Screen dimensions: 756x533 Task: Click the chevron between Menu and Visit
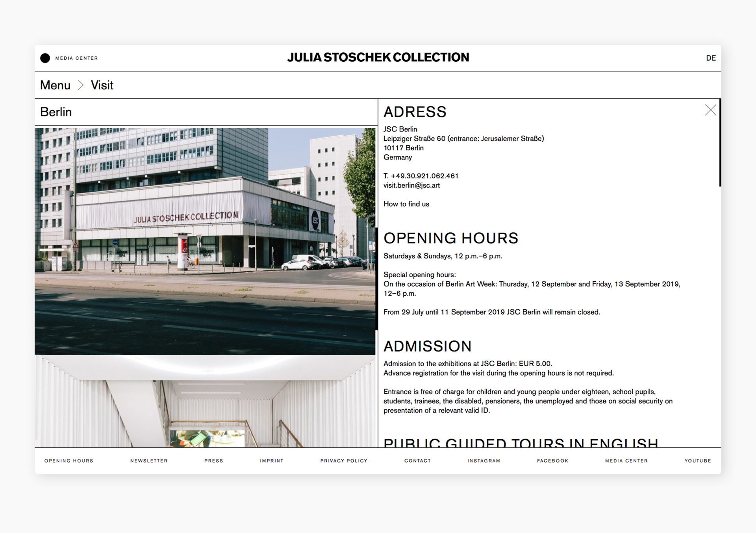81,85
